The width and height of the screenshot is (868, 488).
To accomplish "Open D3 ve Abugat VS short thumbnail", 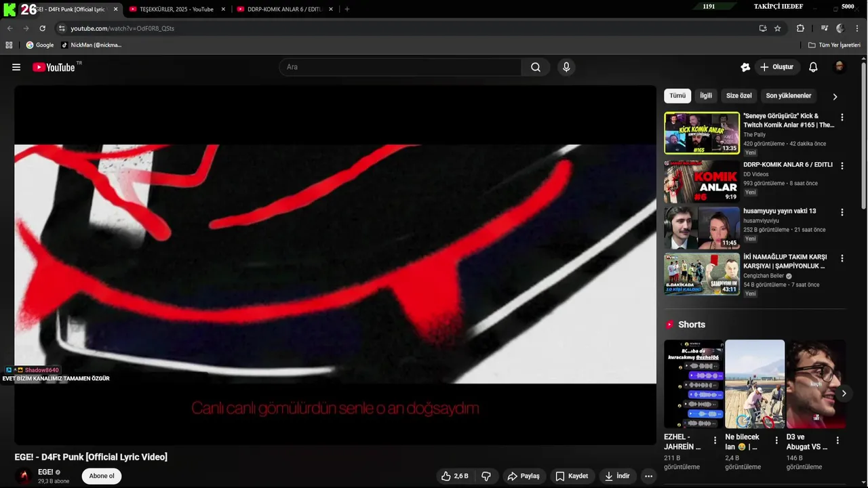I will click(816, 384).
